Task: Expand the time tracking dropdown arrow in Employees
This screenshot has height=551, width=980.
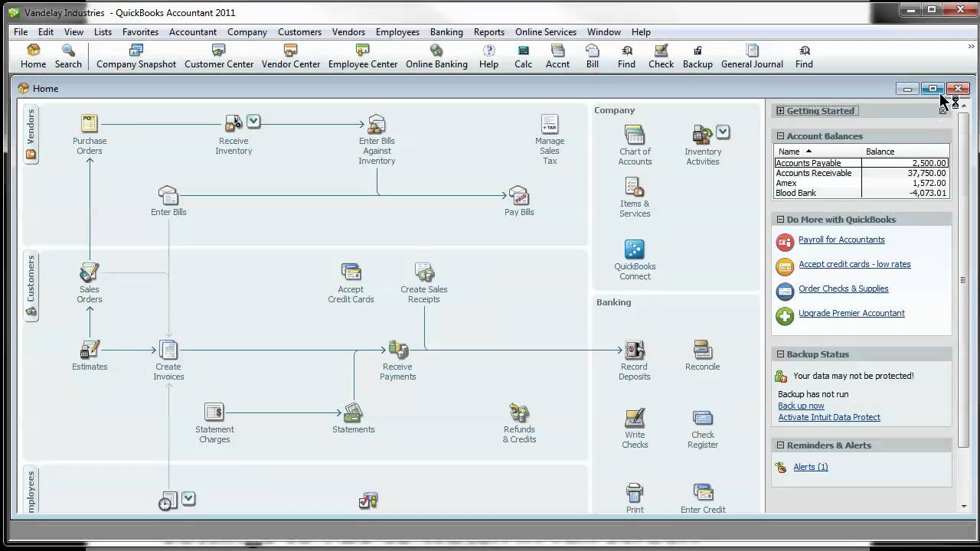Action: (188, 498)
